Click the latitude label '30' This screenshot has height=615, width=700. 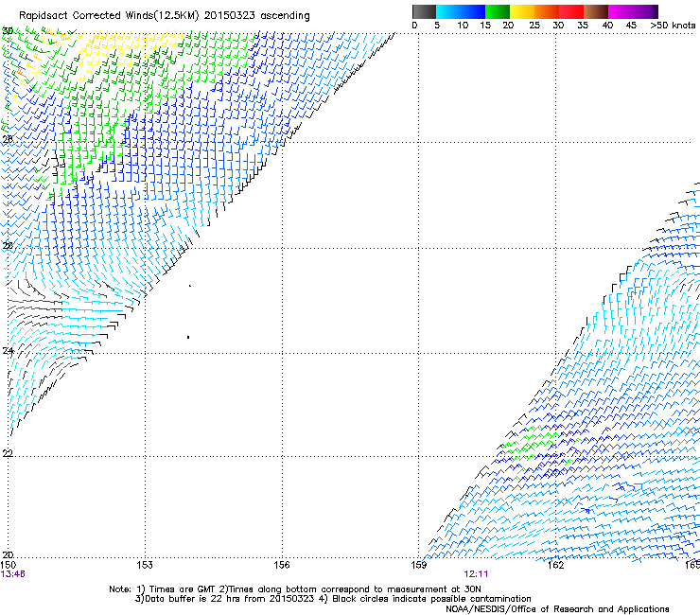click(x=8, y=31)
